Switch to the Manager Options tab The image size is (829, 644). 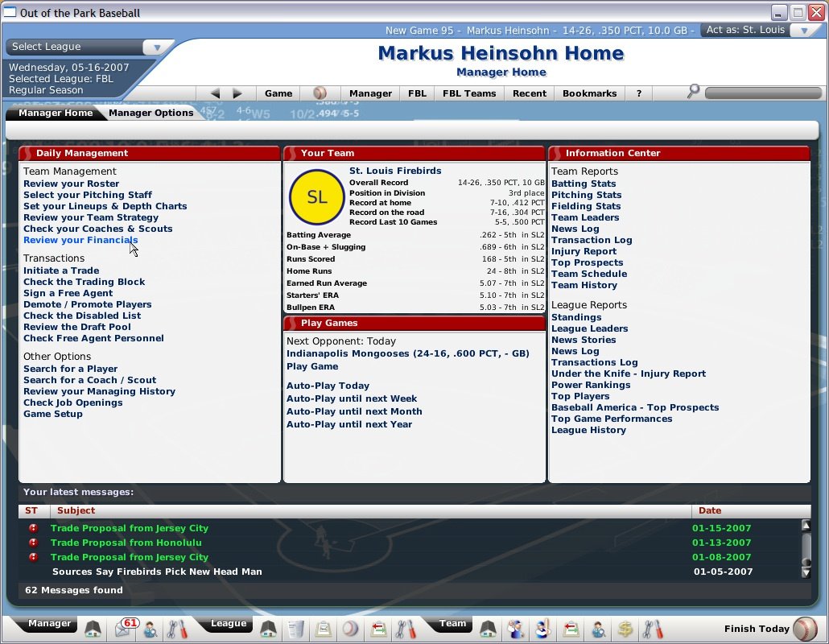[151, 113]
